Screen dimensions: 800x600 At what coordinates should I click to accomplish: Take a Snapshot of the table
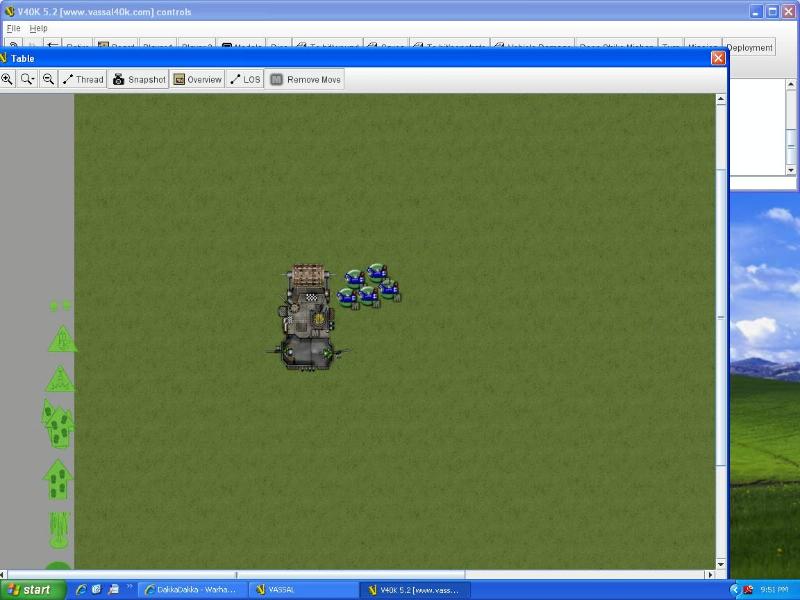(x=138, y=79)
